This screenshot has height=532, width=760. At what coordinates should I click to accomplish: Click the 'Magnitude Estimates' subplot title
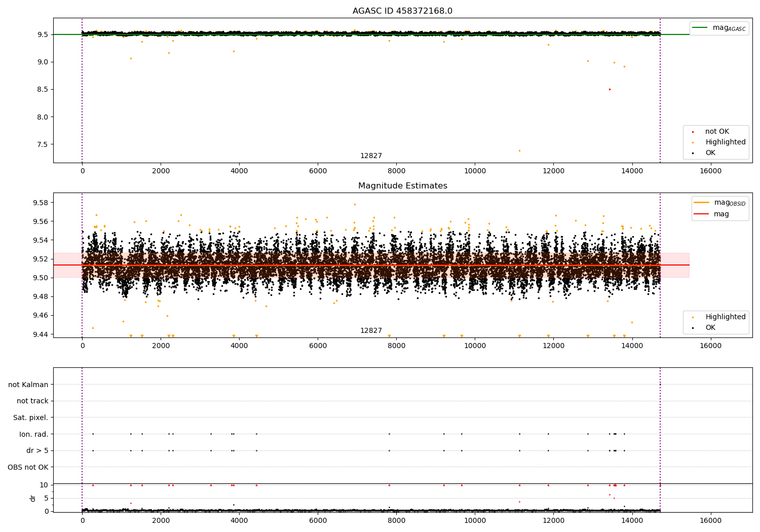tap(402, 186)
